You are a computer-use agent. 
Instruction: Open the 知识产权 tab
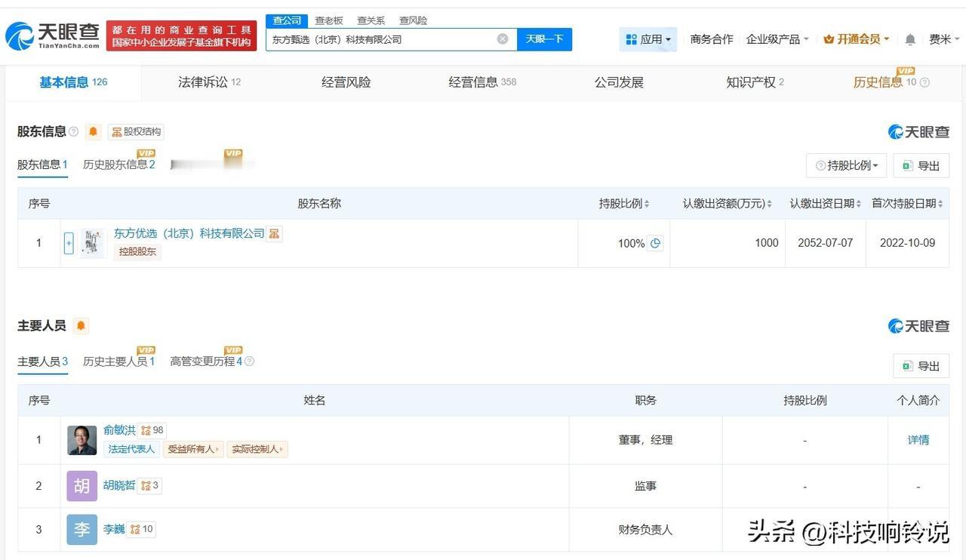[755, 82]
